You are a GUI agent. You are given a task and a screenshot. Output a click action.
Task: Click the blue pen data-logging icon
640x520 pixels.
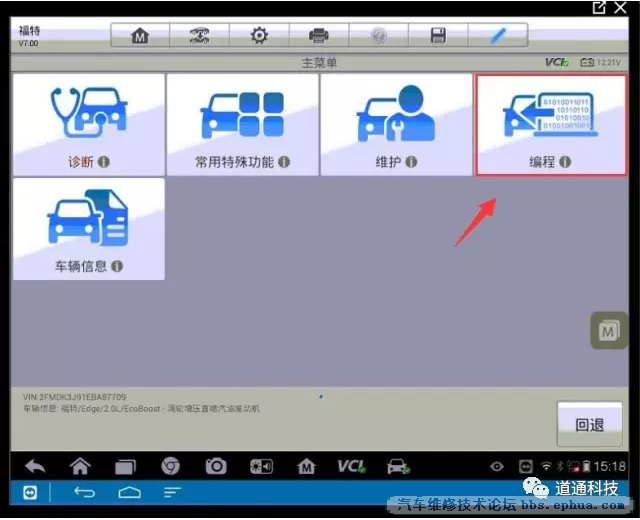[x=498, y=36]
